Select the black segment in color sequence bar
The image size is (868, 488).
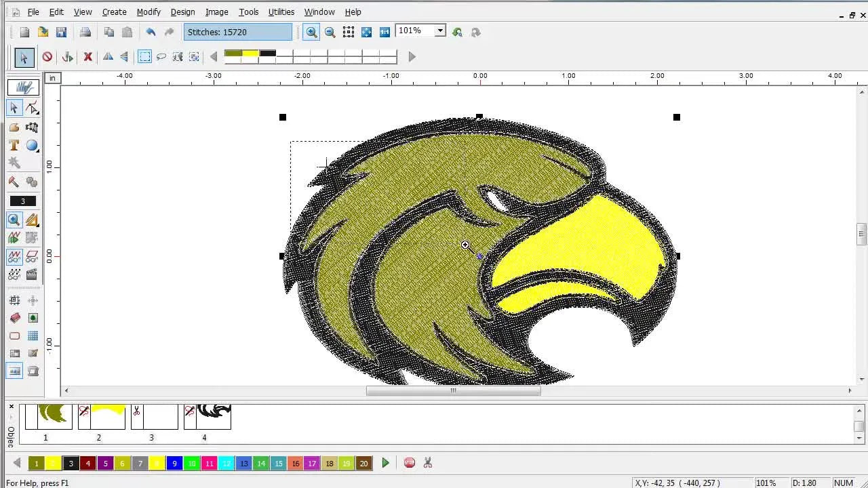click(x=267, y=54)
